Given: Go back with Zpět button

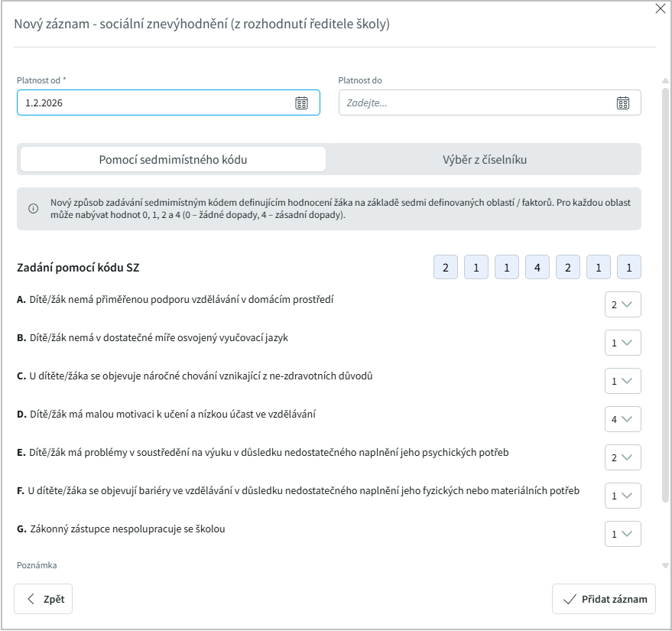Looking at the screenshot, I should click(44, 599).
